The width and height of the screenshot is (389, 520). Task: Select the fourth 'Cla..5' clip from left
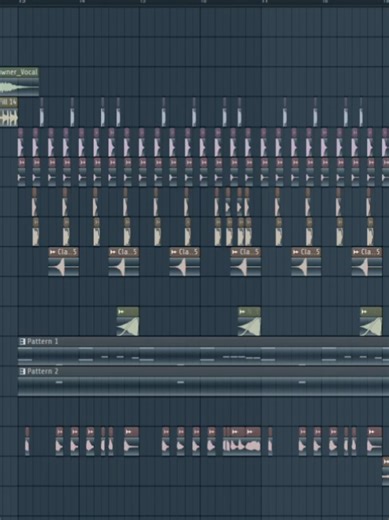point(245,262)
